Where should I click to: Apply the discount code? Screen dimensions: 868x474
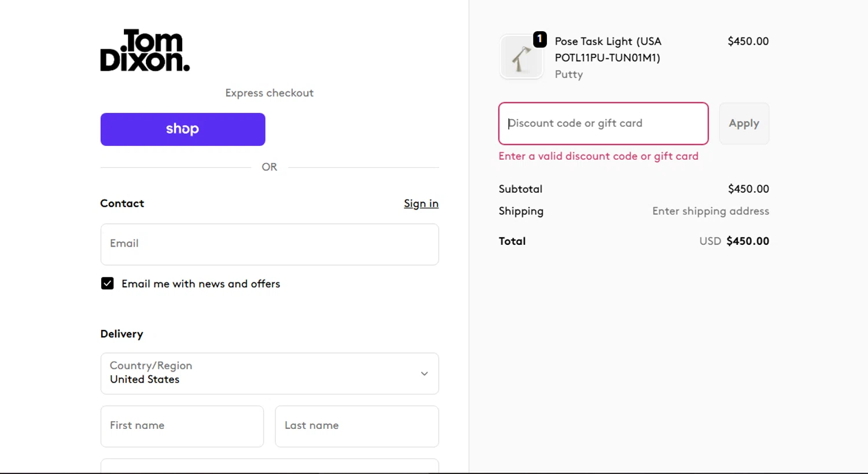[x=744, y=123]
